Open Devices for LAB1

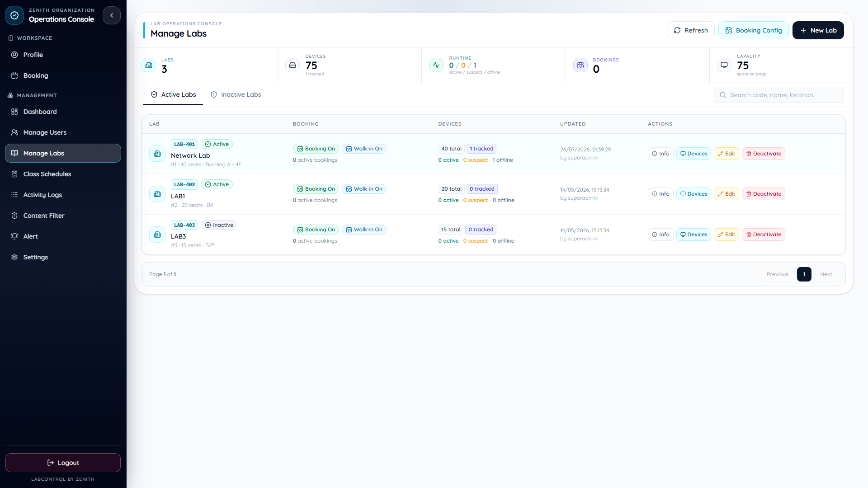(693, 194)
